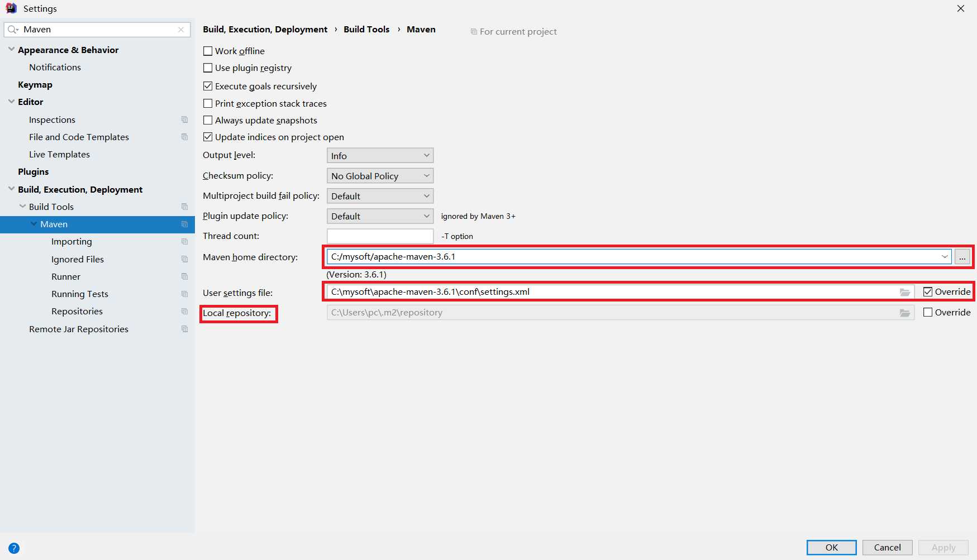Click the IntelliJ IDEA logo in title bar
Image resolution: width=977 pixels, height=560 pixels.
[x=11, y=8]
